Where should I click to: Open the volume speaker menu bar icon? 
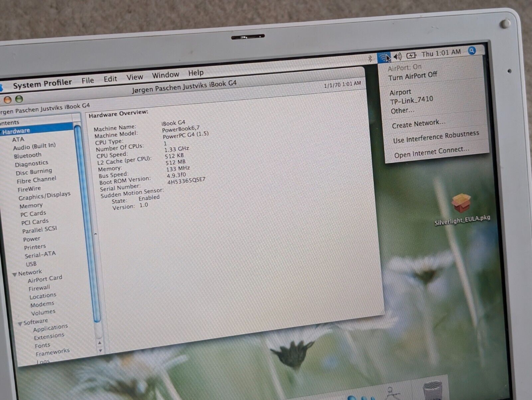pos(397,57)
